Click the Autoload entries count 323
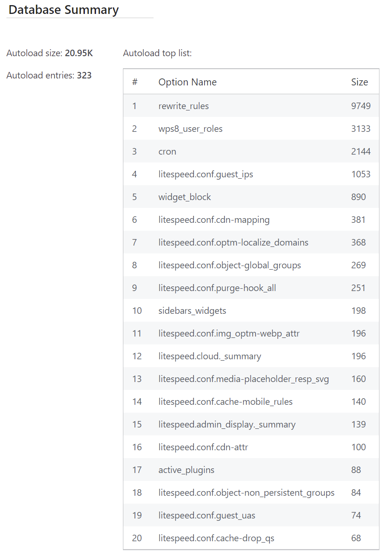 (84, 75)
